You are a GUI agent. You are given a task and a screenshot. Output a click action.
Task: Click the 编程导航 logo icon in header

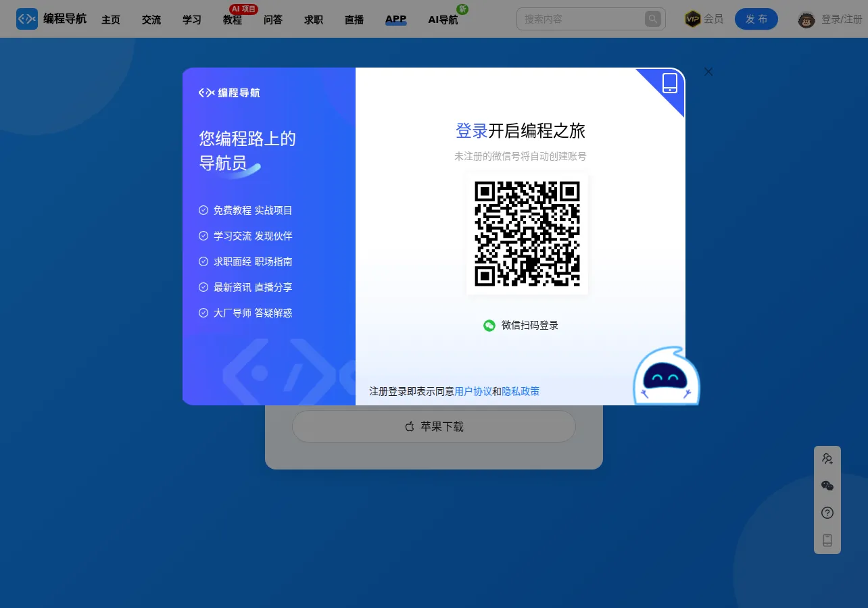(x=27, y=19)
